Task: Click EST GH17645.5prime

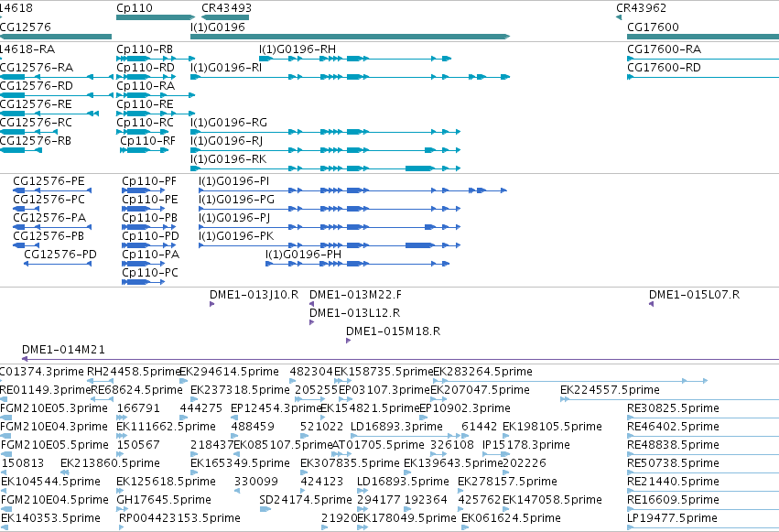Action: 123,509
